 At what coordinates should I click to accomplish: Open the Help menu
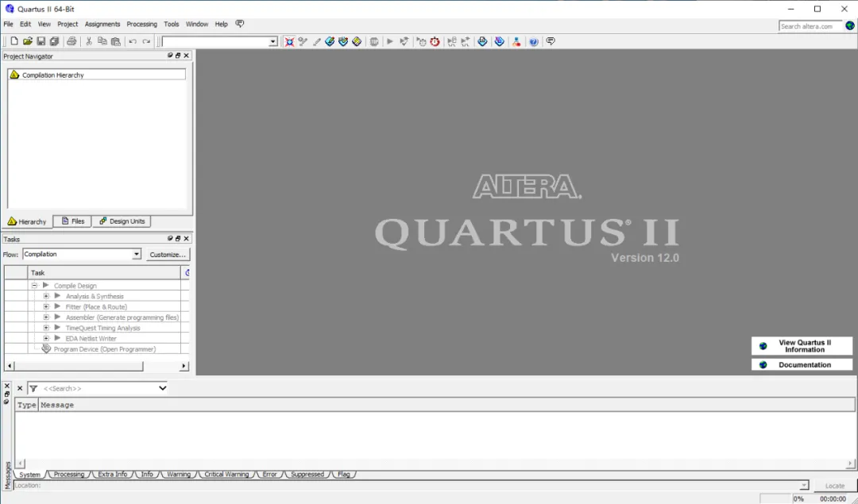tap(221, 24)
